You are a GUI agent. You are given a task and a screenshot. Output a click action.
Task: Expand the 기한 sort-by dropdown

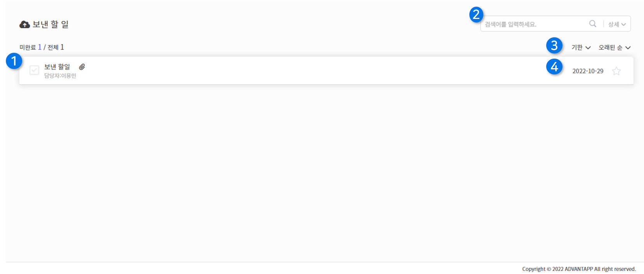[x=581, y=47]
